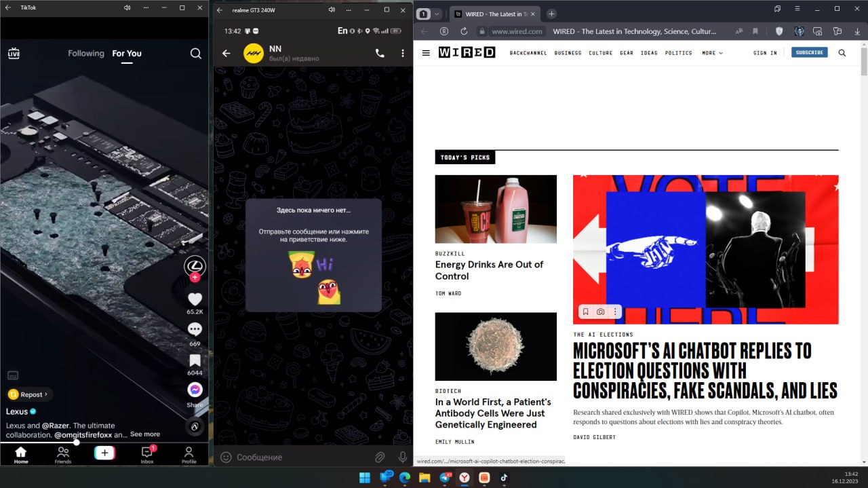Image resolution: width=868 pixels, height=488 pixels.
Task: Open the emoji picker in message field
Action: click(x=226, y=457)
